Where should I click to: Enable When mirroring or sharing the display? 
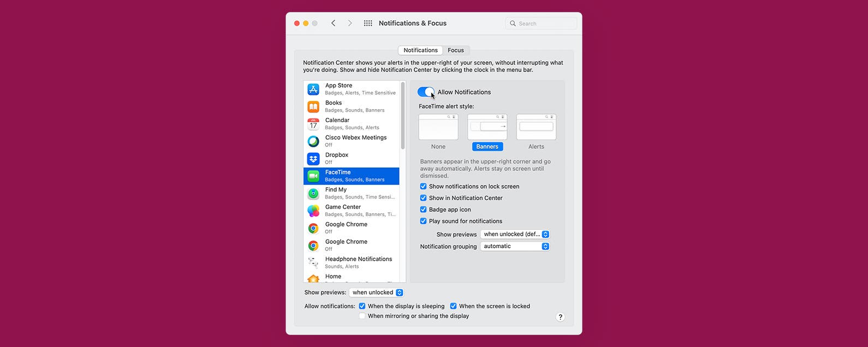[362, 316]
